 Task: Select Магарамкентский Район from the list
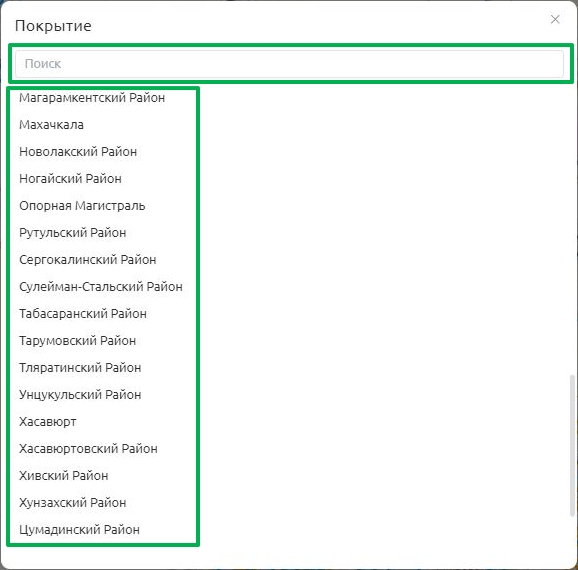tap(92, 98)
